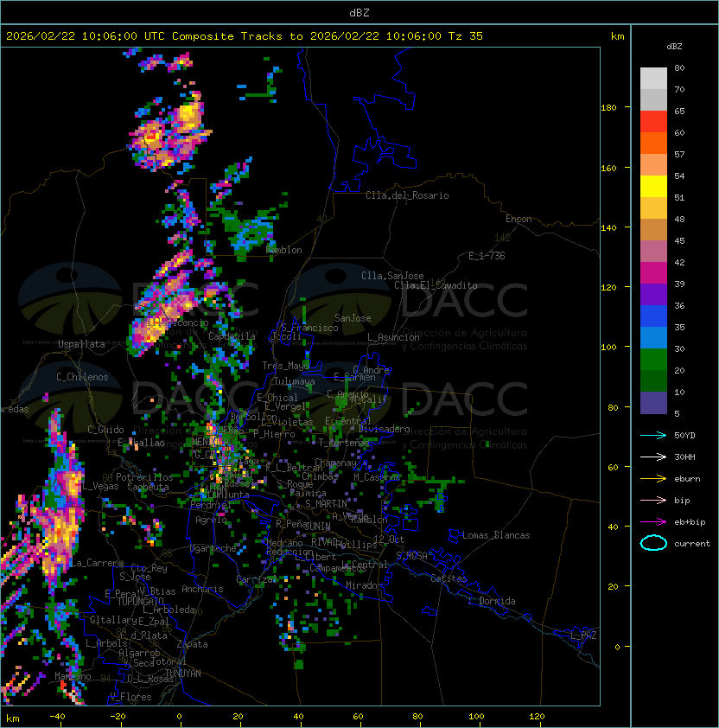
Task: Click the 'Anchoris' map label
Action: point(202,589)
